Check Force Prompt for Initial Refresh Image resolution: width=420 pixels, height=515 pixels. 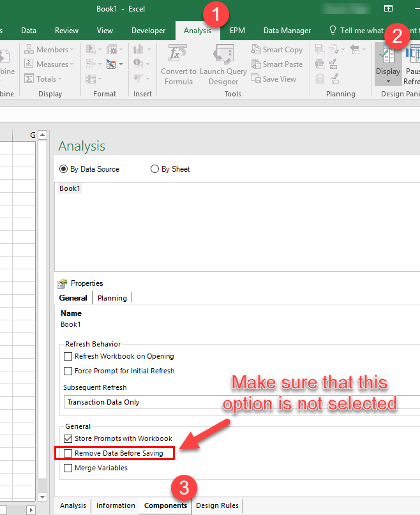(x=68, y=371)
